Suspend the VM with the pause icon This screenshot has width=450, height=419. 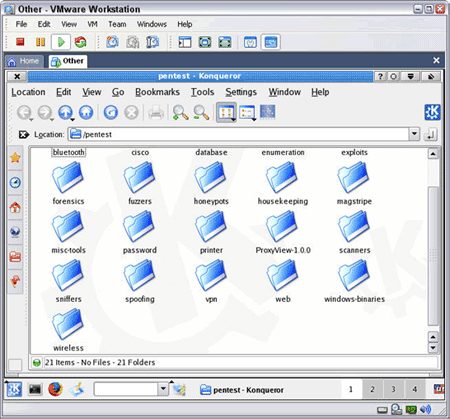pyautogui.click(x=40, y=42)
